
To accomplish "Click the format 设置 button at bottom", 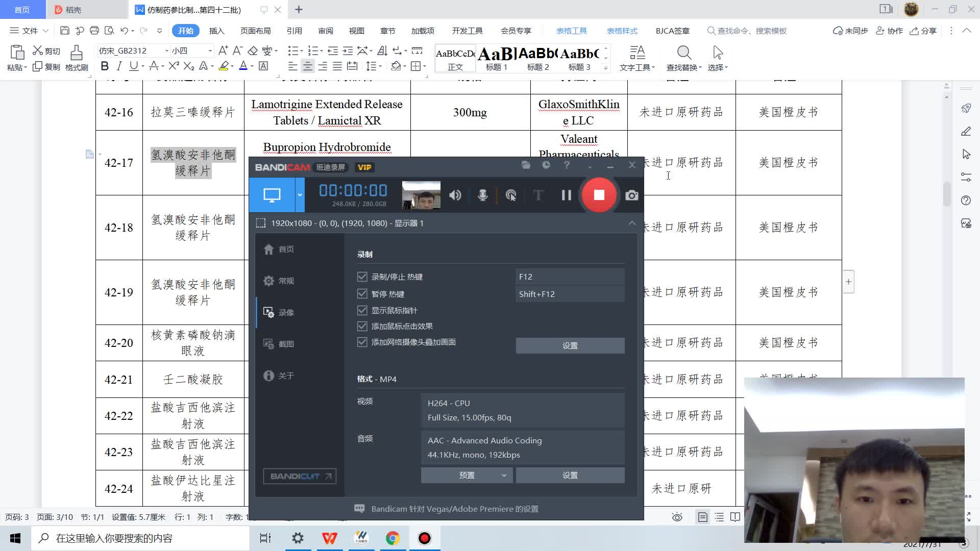I will 570,475.
